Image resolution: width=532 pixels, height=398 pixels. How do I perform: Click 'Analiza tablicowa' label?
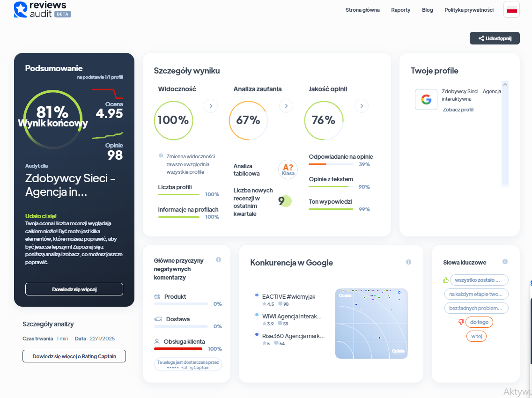pos(246,170)
